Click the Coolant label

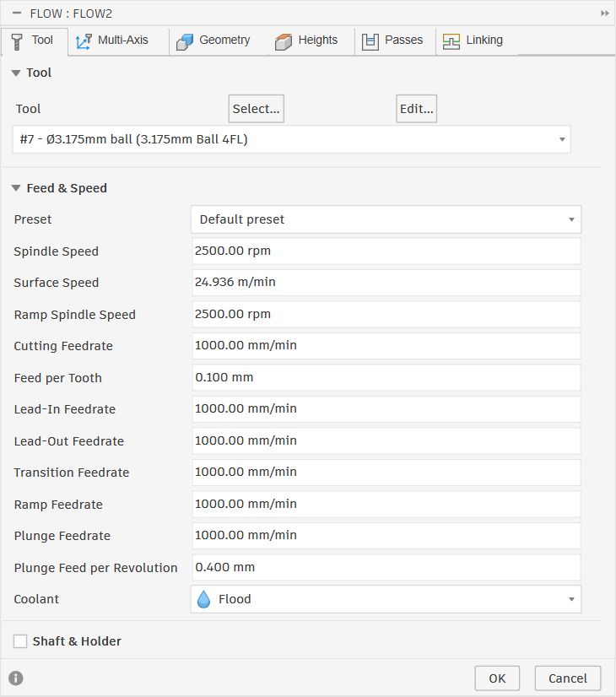[36, 599]
